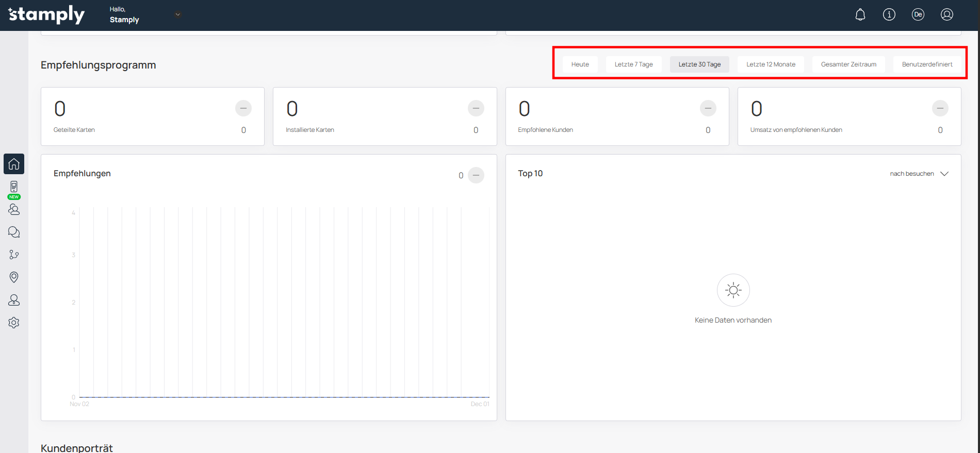Switch to Gesamter Zeitraum range
This screenshot has width=980, height=453.
848,64
